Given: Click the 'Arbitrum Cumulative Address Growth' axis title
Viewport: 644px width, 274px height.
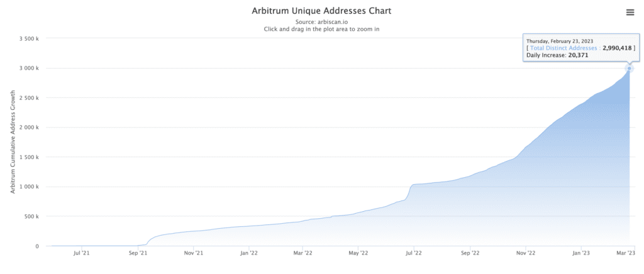Looking at the screenshot, I should (13, 142).
